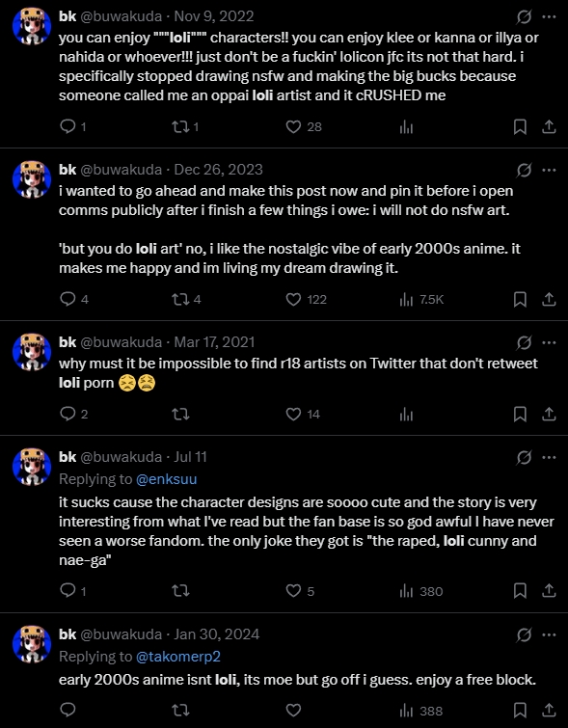Bookmark the Nov 9, 2022 post
The height and width of the screenshot is (728, 568).
pos(520,126)
